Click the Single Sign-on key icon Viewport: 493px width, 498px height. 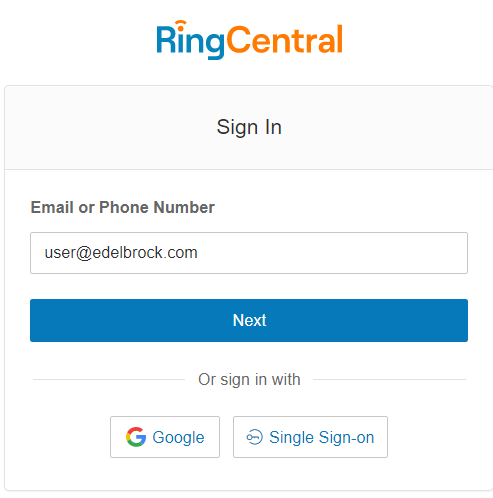255,437
